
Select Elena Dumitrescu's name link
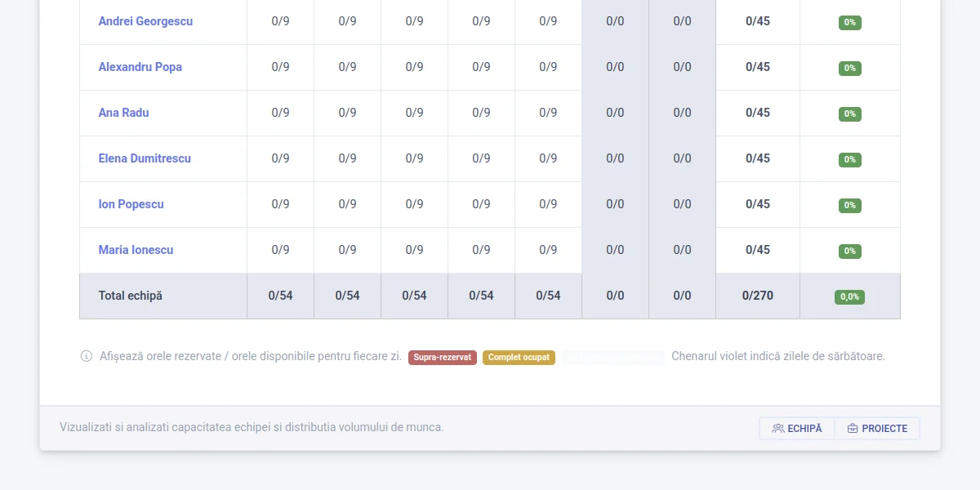click(x=144, y=158)
